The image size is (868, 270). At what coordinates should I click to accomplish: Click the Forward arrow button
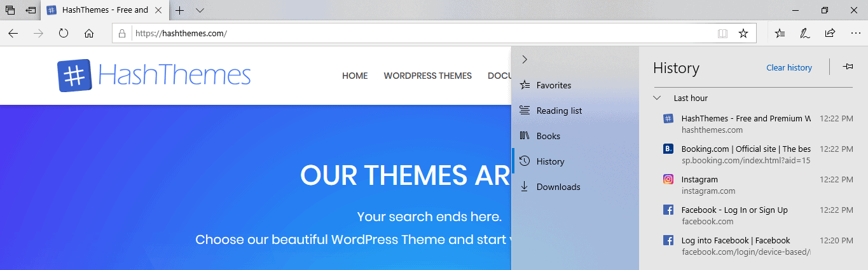38,34
